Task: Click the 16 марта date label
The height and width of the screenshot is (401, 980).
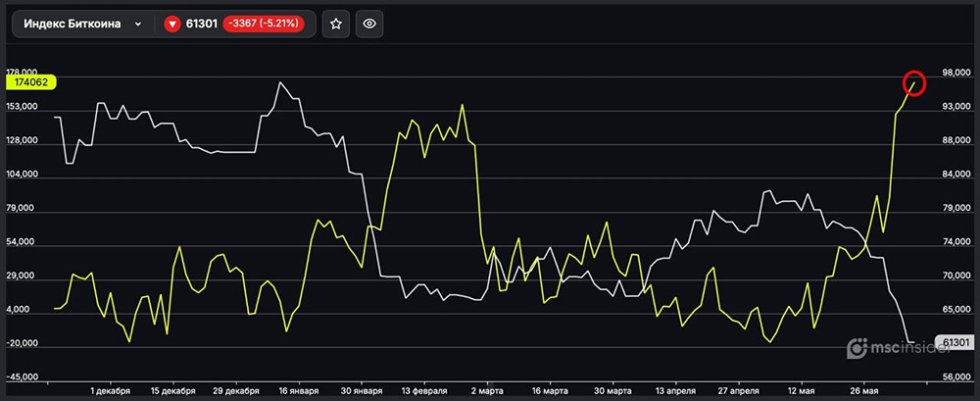Action: (550, 391)
